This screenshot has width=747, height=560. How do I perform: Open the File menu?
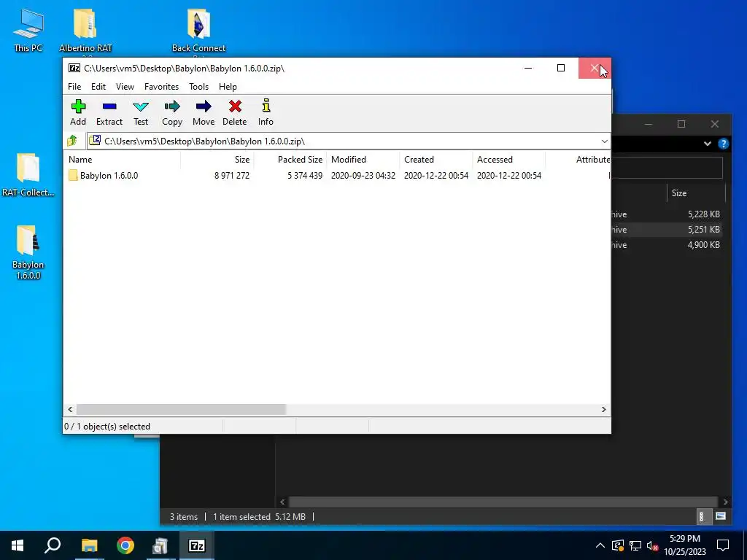[x=74, y=87]
